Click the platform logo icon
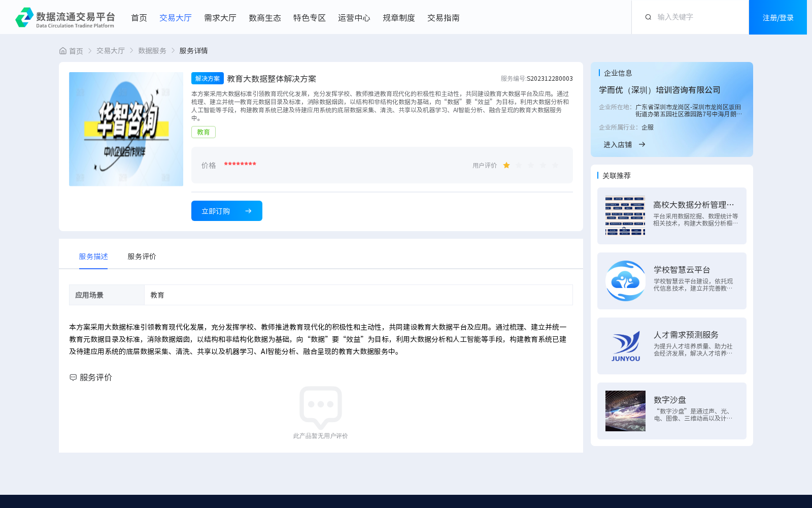812x508 pixels. click(24, 17)
